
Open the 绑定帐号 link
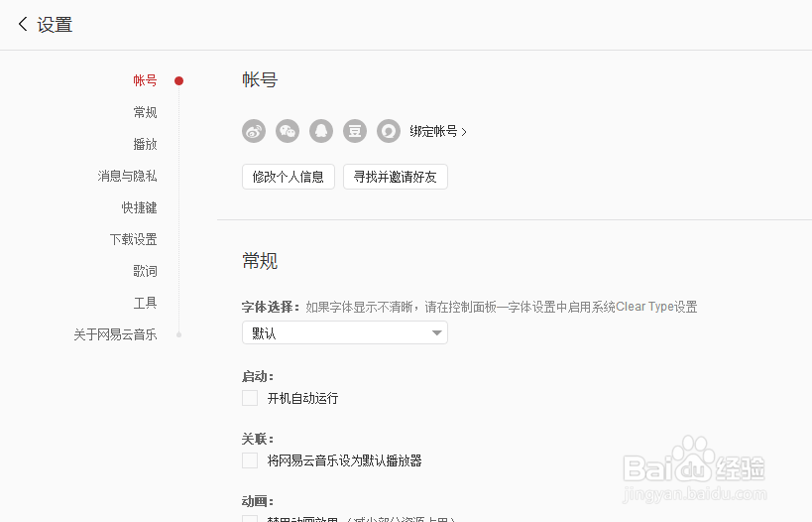coord(438,132)
